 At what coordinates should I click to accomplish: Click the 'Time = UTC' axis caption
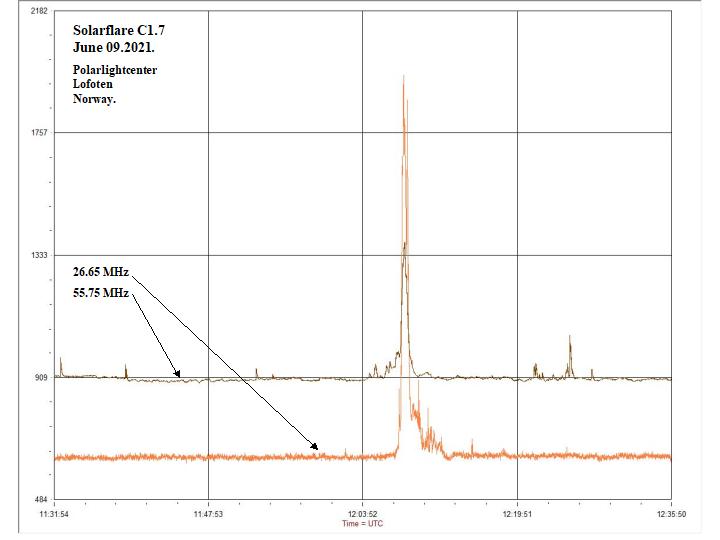362,524
